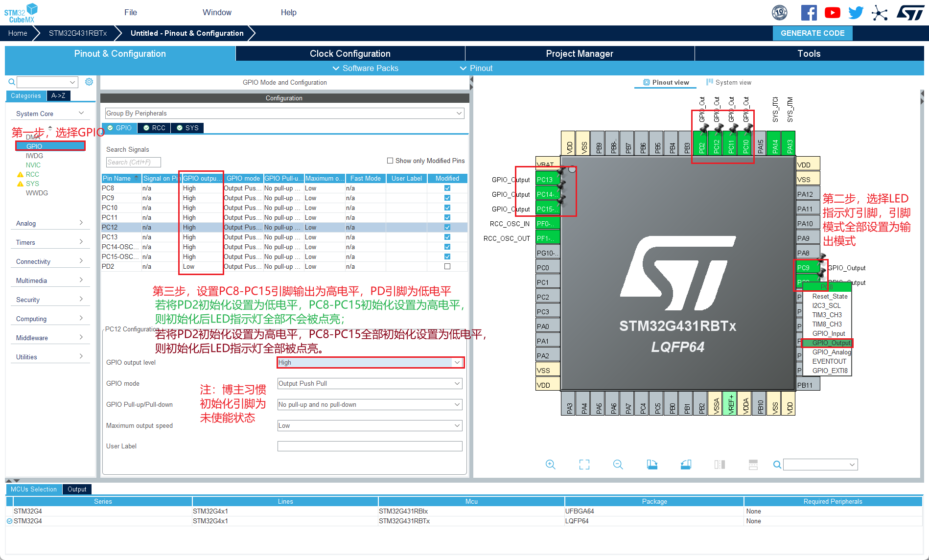Screen dimensions: 929x560
Task: Collapse the System Core category
Action: (x=50, y=114)
